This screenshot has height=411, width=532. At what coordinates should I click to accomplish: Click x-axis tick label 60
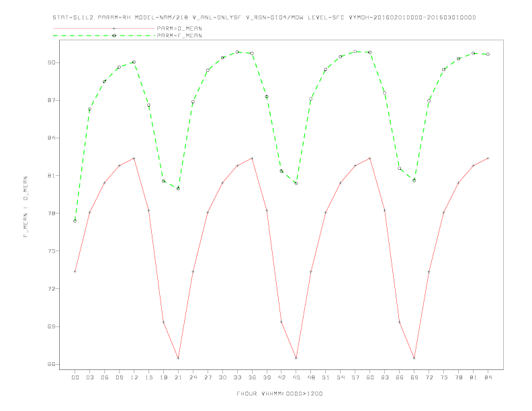[x=370, y=377]
